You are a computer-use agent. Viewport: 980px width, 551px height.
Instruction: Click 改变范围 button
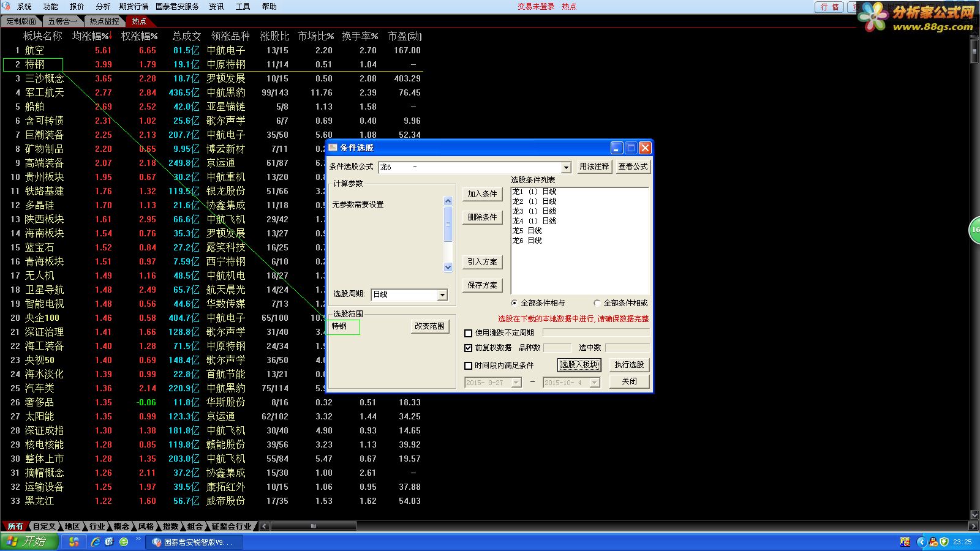click(429, 326)
